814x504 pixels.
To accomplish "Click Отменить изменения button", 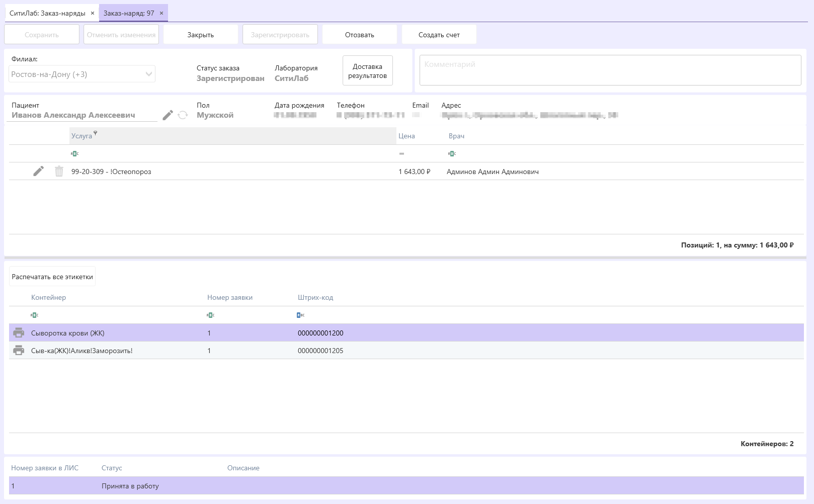I will (121, 35).
